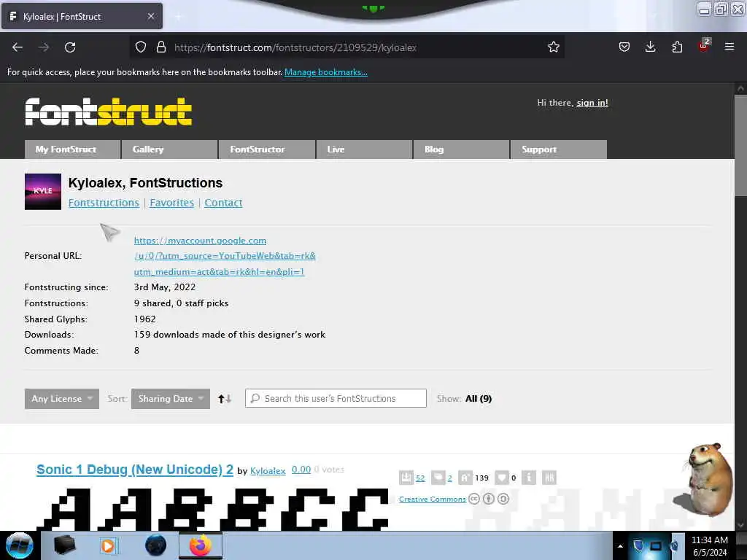Reload the FontStruct page
Viewport: 747px width, 560px height.
70,47
